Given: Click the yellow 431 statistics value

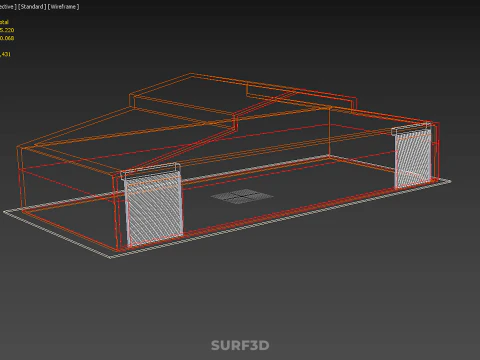Looking at the screenshot, I should [6, 54].
